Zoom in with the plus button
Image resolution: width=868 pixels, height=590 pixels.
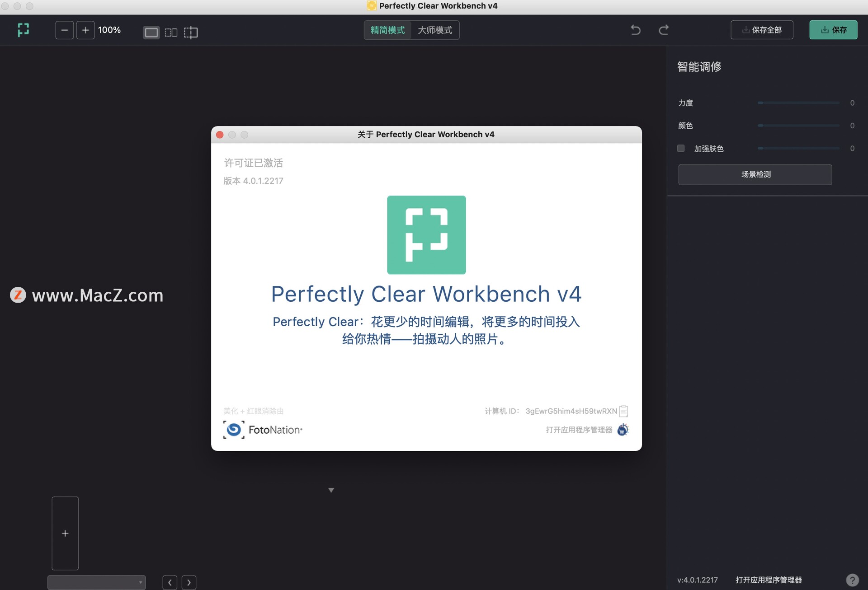click(85, 30)
